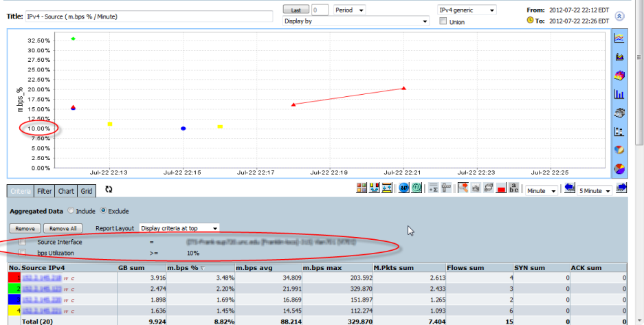
Task: Click the grayed-out link arrows icon
Action: (x=489, y=188)
